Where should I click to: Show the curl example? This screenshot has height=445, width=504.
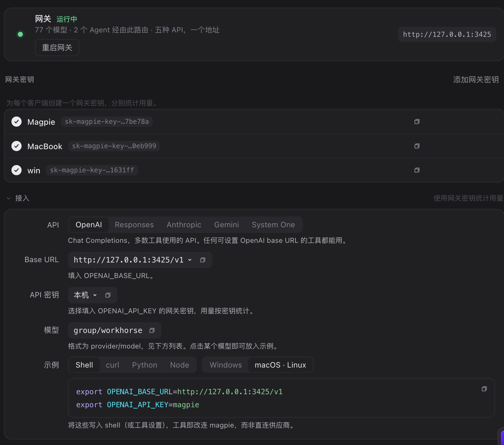tap(113, 365)
